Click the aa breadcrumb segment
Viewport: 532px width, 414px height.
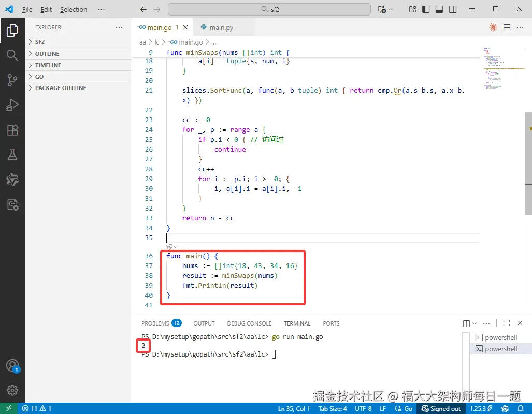coord(142,42)
